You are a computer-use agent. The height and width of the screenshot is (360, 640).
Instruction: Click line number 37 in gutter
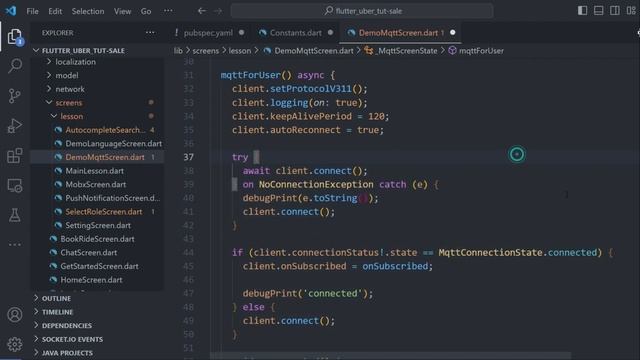point(189,157)
